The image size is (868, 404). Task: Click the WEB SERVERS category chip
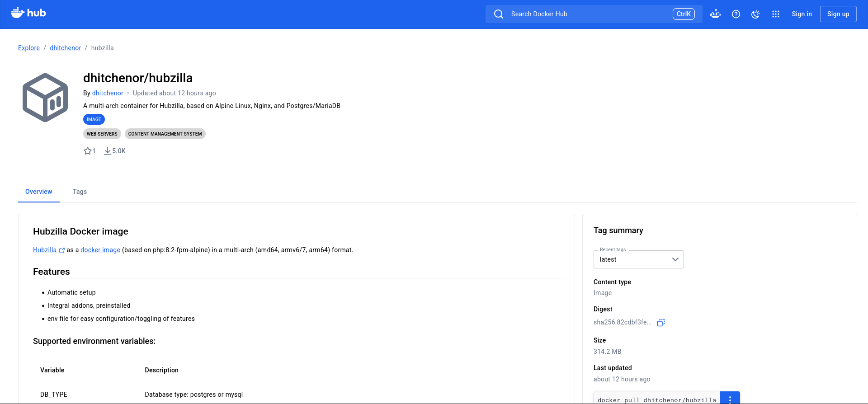(102, 134)
